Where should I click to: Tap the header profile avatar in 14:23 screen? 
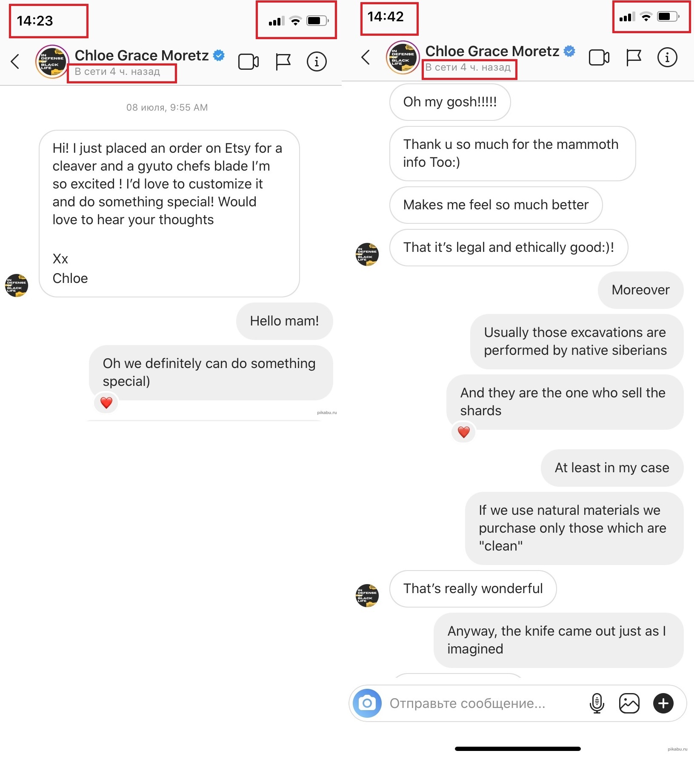52,62
